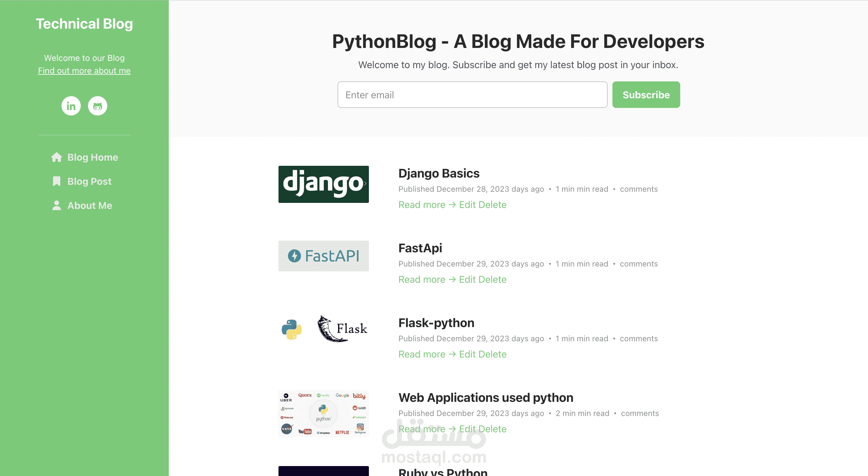Click the FastAPI logo thumbnail

click(x=323, y=256)
